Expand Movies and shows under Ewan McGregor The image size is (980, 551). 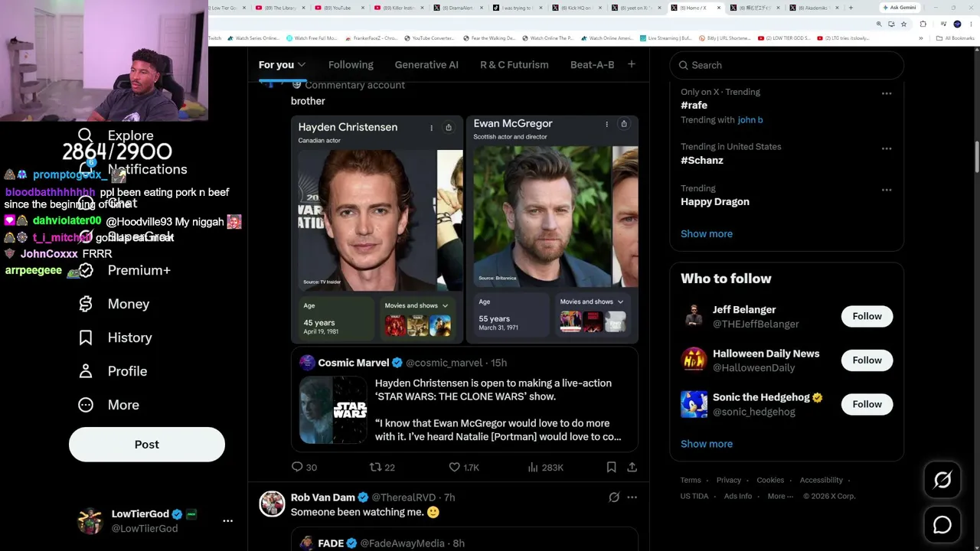click(x=592, y=302)
